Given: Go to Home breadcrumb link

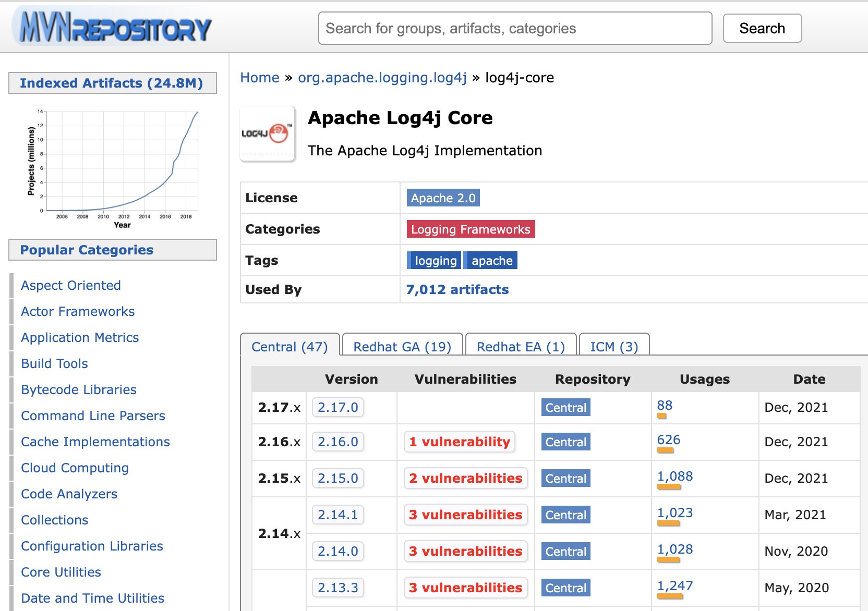Looking at the screenshot, I should [260, 78].
